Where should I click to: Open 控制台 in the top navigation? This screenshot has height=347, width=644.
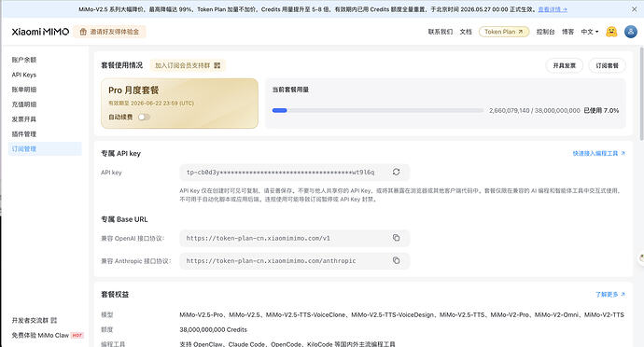click(x=545, y=32)
